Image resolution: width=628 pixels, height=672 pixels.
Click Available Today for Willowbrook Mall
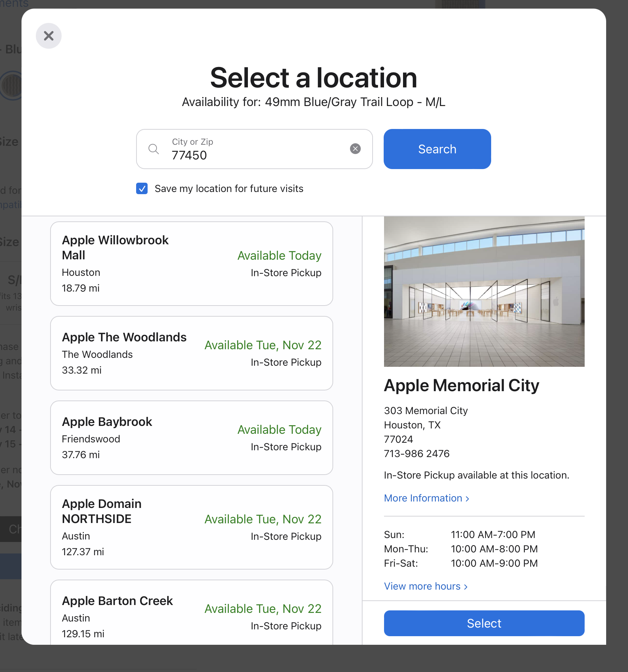tap(279, 255)
